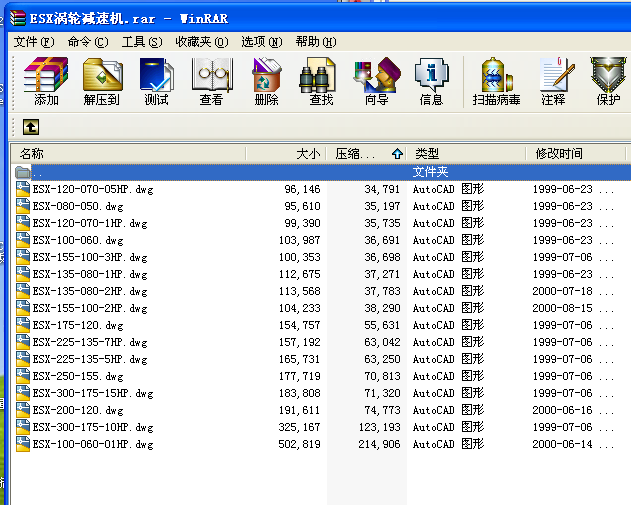Open the 选项(N) menu
This screenshot has height=505, width=631.
click(262, 41)
